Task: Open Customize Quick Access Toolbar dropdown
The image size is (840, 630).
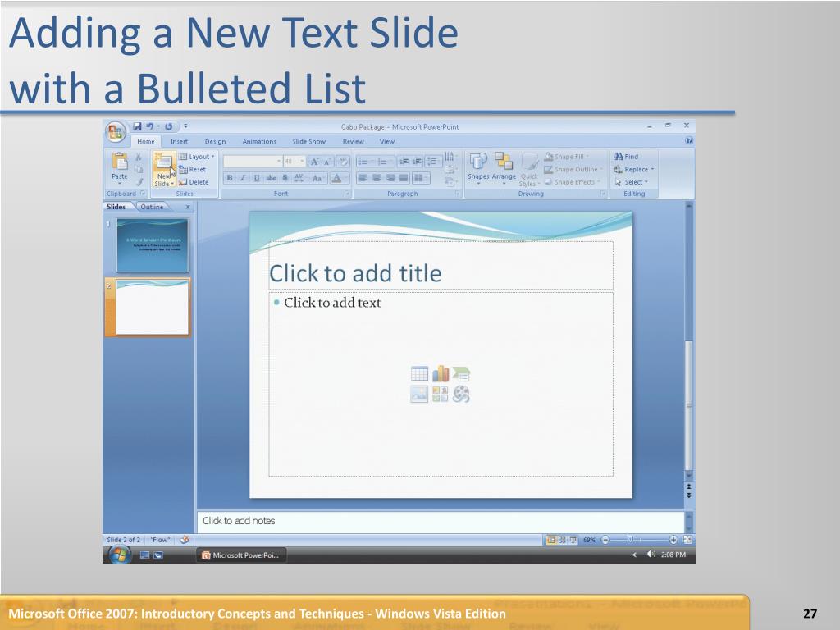Action: click(x=185, y=126)
